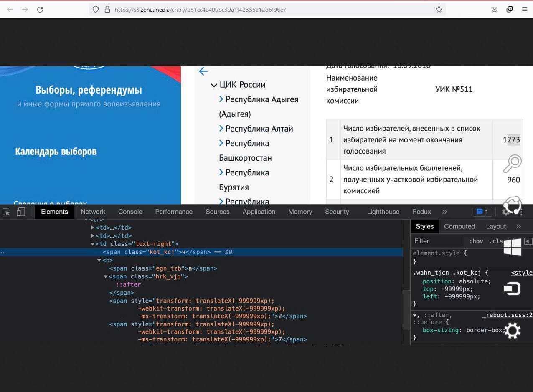Click the blue back arrow above the region tree
The height and width of the screenshot is (392, 533).
click(x=203, y=71)
